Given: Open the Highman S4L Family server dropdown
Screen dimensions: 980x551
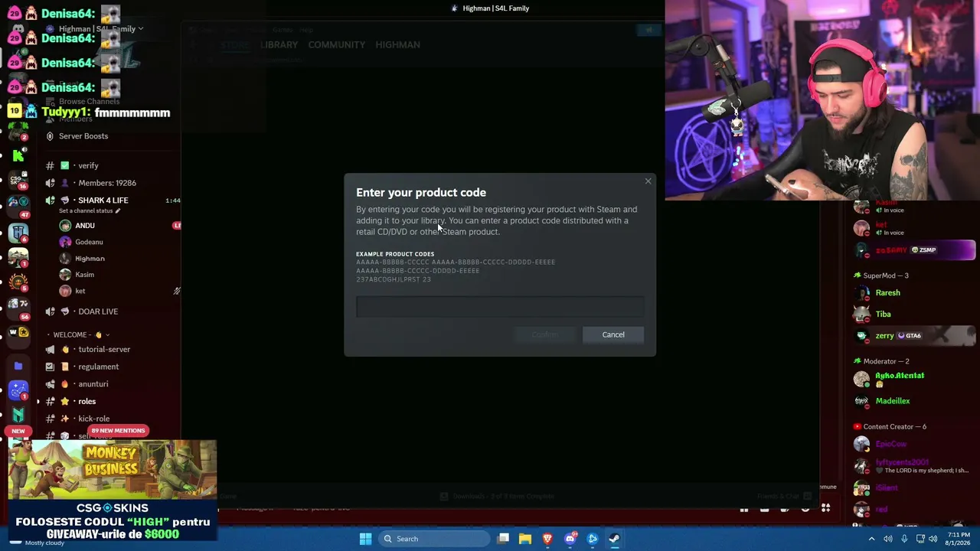Looking at the screenshot, I should tap(101, 29).
